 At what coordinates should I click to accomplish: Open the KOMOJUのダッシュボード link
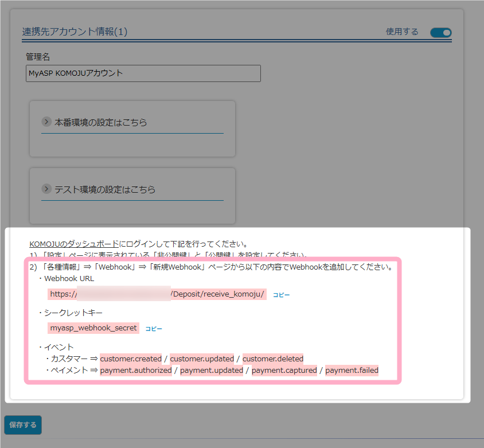click(74, 244)
